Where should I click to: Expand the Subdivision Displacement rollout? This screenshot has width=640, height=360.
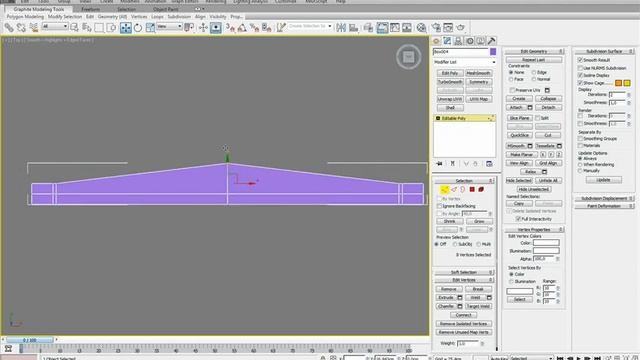[x=604, y=198]
